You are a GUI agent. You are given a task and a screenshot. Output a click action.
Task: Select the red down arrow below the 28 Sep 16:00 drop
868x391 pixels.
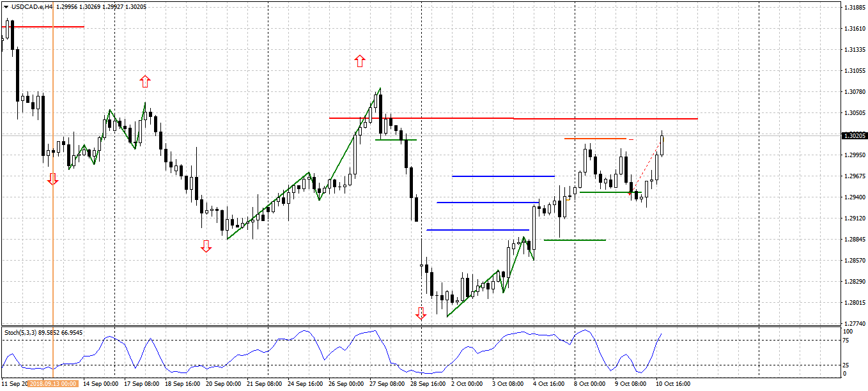(421, 313)
